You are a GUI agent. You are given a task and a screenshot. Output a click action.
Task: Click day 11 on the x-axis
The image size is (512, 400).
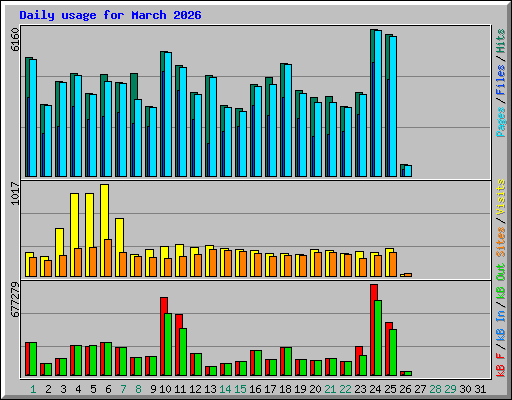click(180, 389)
